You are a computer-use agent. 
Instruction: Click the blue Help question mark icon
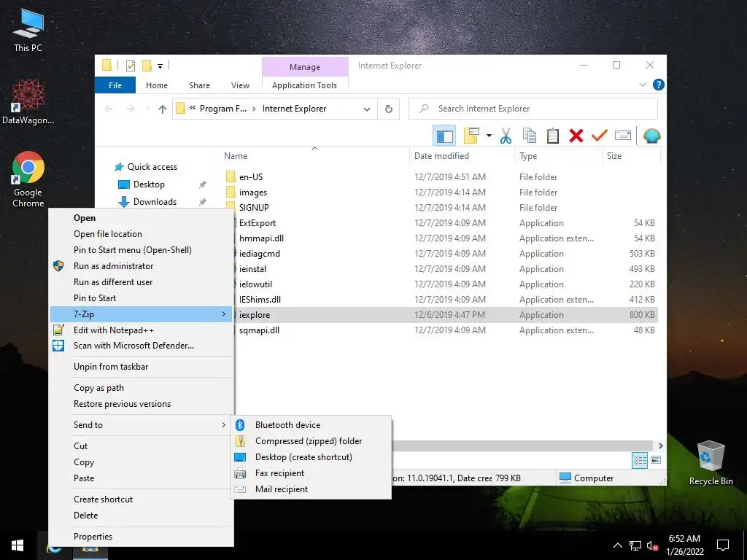point(659,85)
